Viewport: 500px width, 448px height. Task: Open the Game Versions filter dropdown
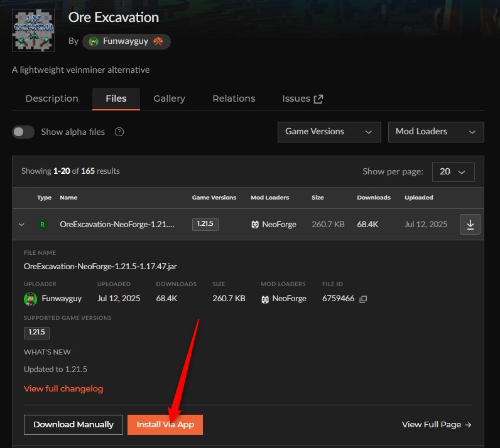pyautogui.click(x=329, y=132)
